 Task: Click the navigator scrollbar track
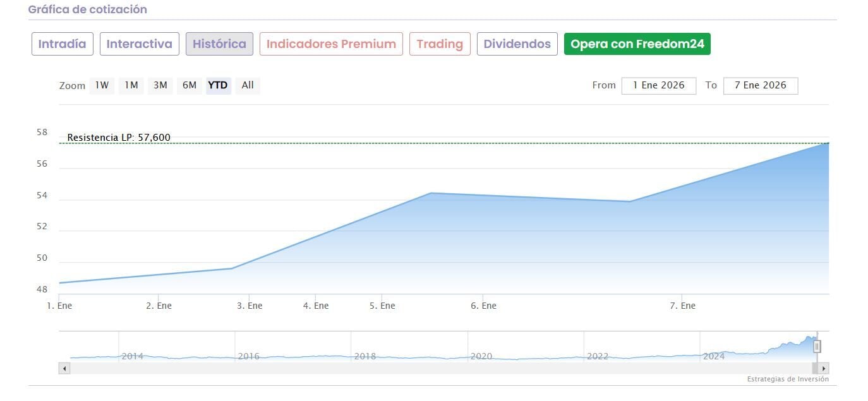(442, 368)
